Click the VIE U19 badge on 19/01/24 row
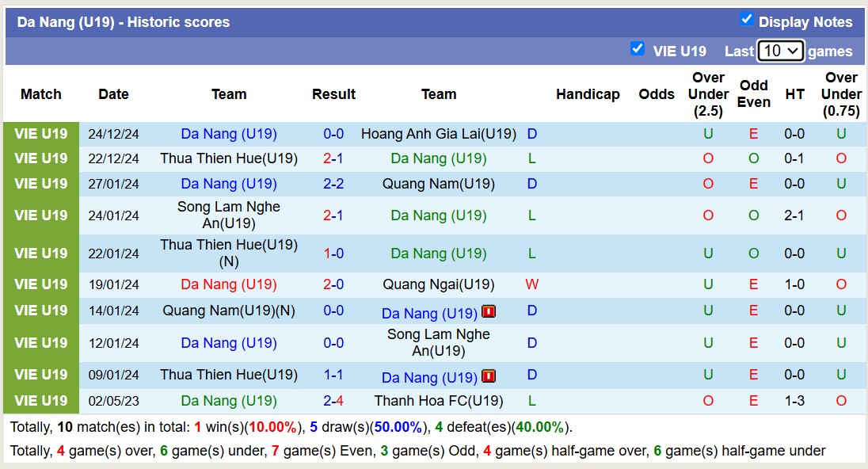Screen dimensions: 868x469 tap(40, 284)
